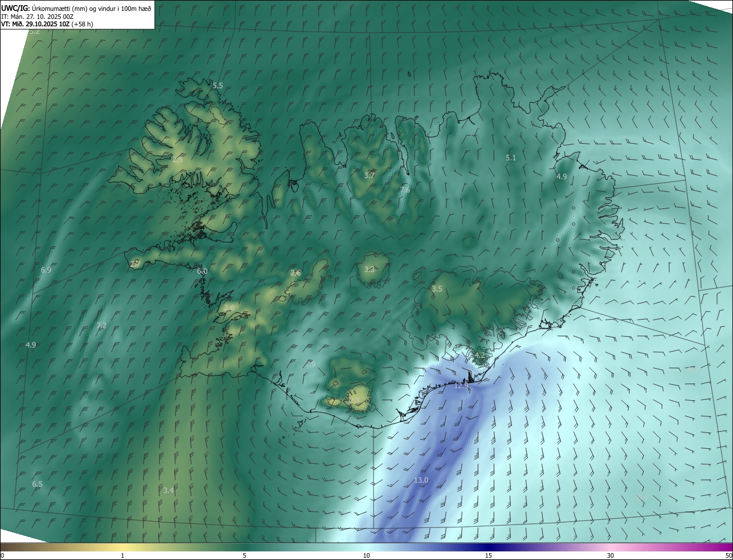Click the 3.4 value in the southwest sea

(168, 490)
